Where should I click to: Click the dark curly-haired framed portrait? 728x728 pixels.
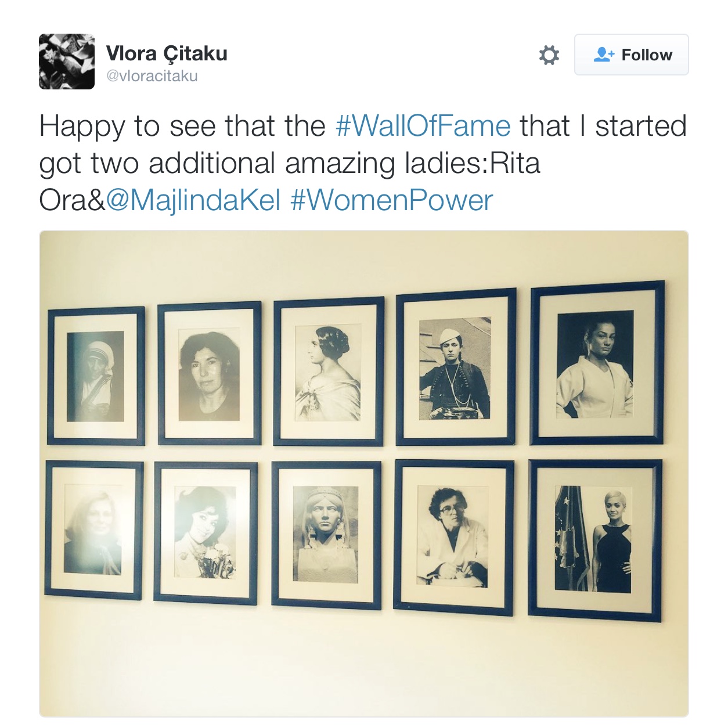[x=209, y=373]
